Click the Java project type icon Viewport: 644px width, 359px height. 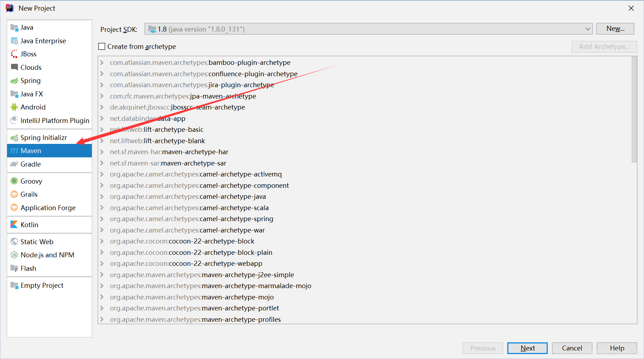(14, 28)
